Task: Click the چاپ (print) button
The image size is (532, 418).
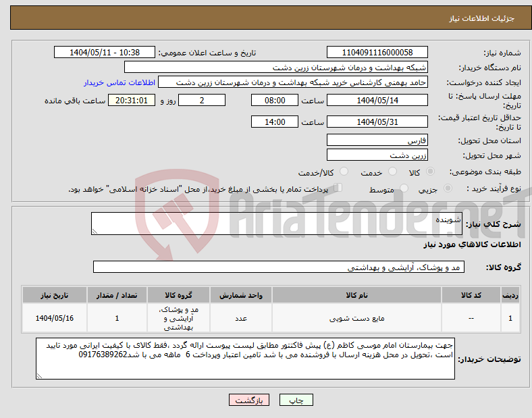Action: tap(296, 400)
